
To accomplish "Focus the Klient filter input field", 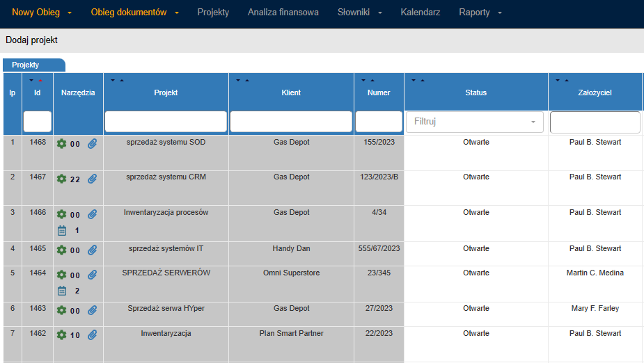I will [x=291, y=122].
